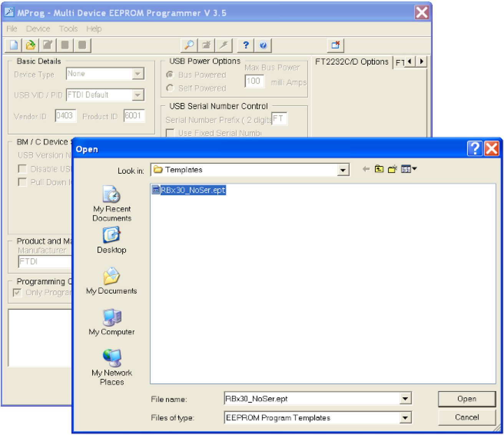
Task: Open the Files of type dropdown
Action: click(x=405, y=418)
